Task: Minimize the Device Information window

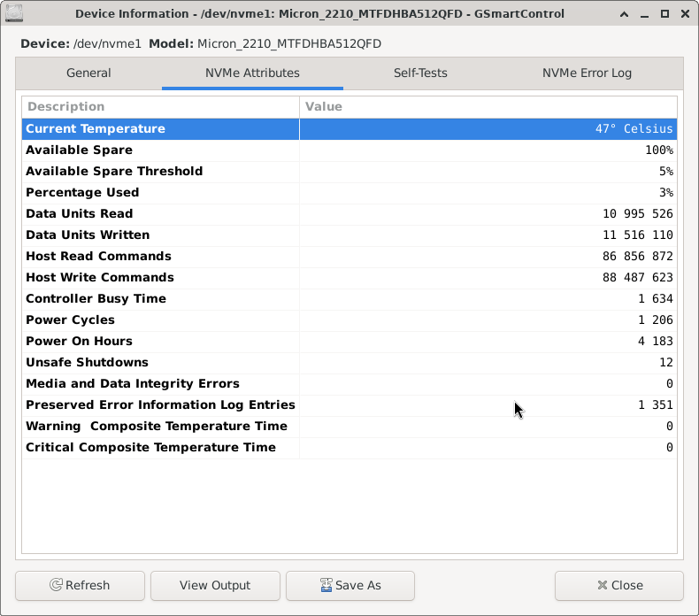Action: click(x=645, y=14)
